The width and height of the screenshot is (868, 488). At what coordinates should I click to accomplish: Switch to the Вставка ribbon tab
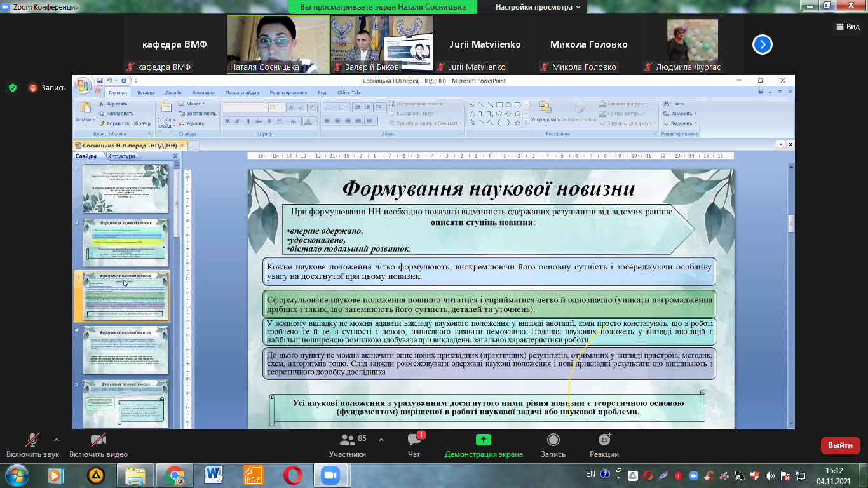point(146,92)
